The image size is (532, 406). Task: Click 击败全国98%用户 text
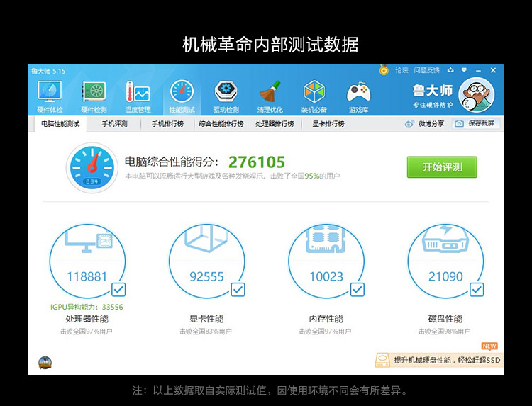point(445,332)
